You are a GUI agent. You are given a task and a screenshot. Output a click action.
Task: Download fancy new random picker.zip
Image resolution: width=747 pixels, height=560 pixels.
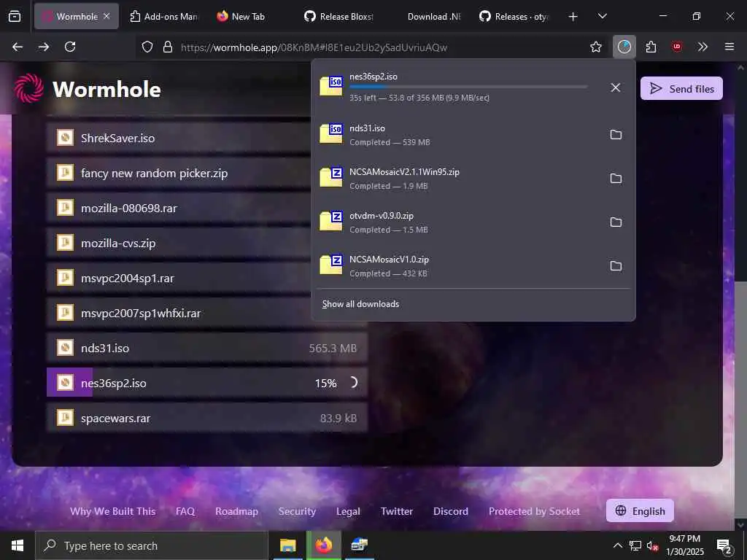(206, 173)
